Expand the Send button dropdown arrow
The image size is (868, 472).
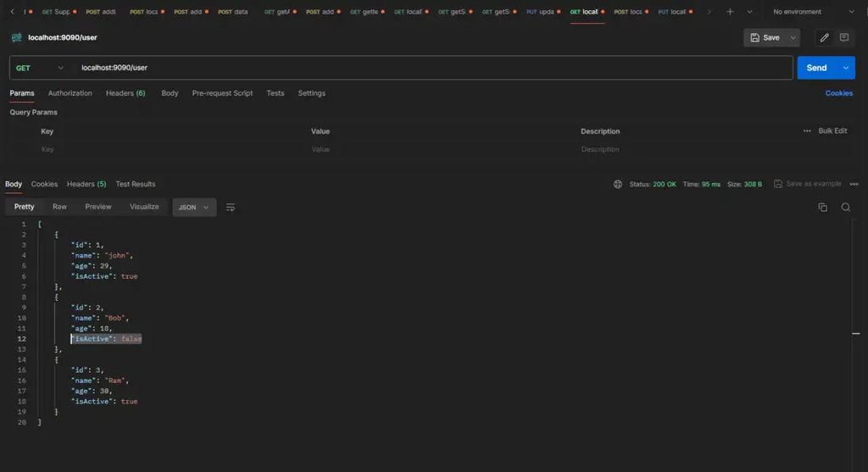(846, 68)
